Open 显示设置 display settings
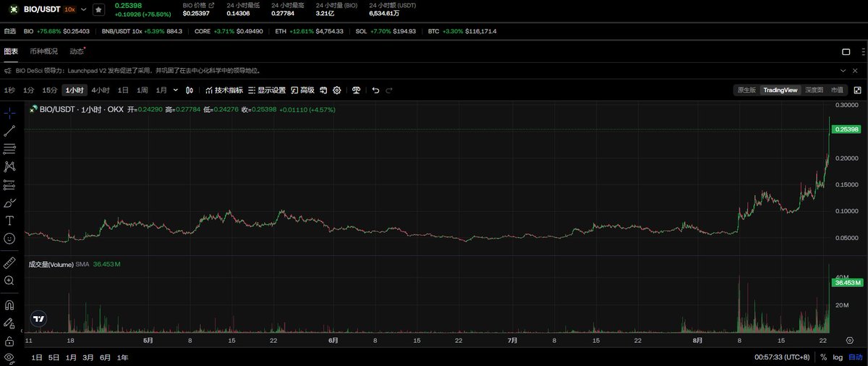Image resolution: width=868 pixels, height=366 pixels. pyautogui.click(x=267, y=90)
